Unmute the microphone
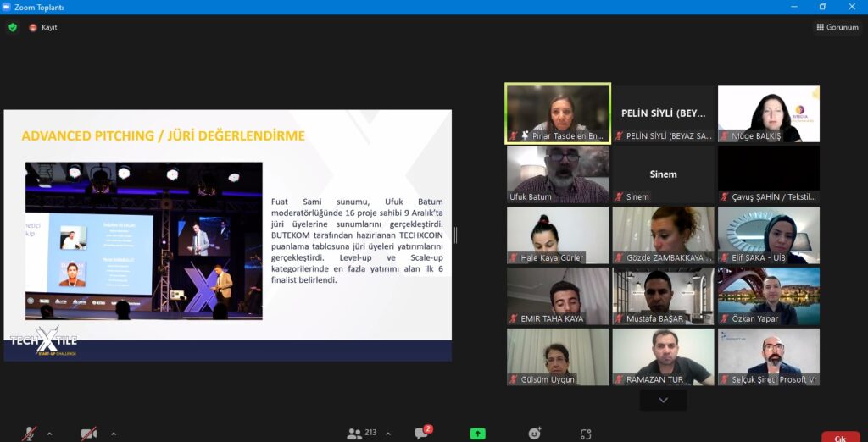The height and width of the screenshot is (442, 868). 29,434
